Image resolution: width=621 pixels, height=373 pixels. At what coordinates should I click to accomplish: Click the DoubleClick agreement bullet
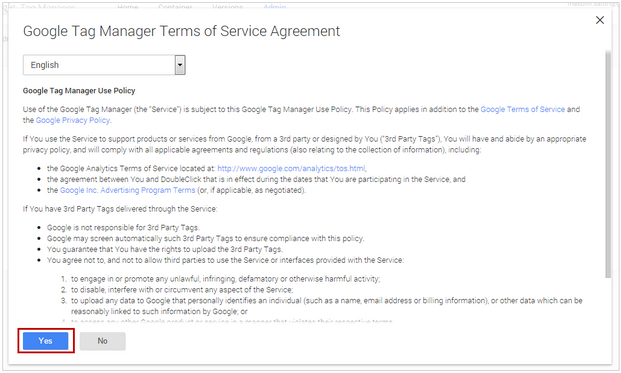point(256,179)
